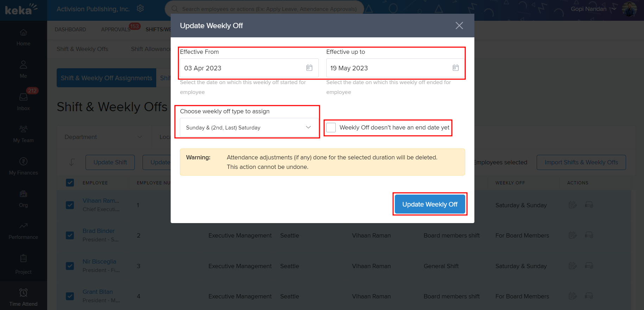
Task: Go to My Team in sidebar
Action: (23, 134)
